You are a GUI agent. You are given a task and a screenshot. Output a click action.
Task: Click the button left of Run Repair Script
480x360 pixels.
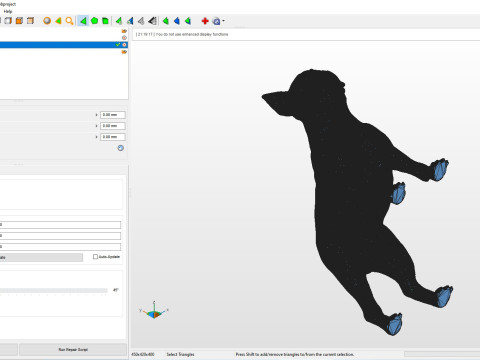(x=9, y=350)
